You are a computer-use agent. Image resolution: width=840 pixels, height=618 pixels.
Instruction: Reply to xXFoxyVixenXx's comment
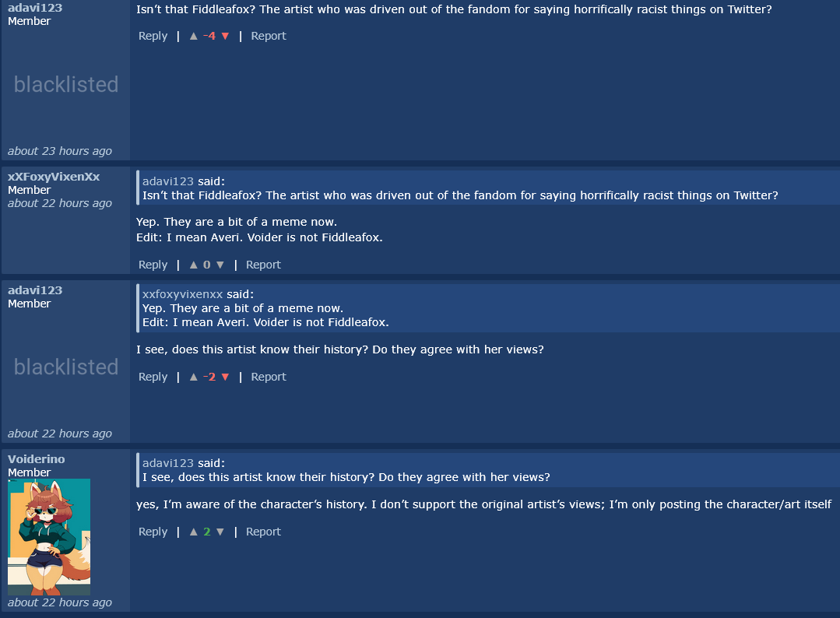tap(153, 265)
